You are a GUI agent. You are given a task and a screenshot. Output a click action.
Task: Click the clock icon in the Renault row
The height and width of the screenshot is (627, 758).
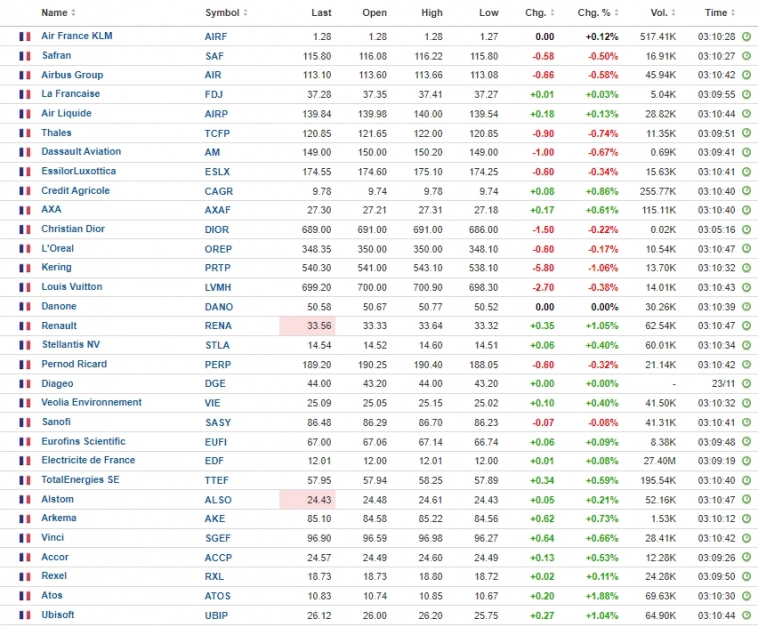[x=746, y=326]
